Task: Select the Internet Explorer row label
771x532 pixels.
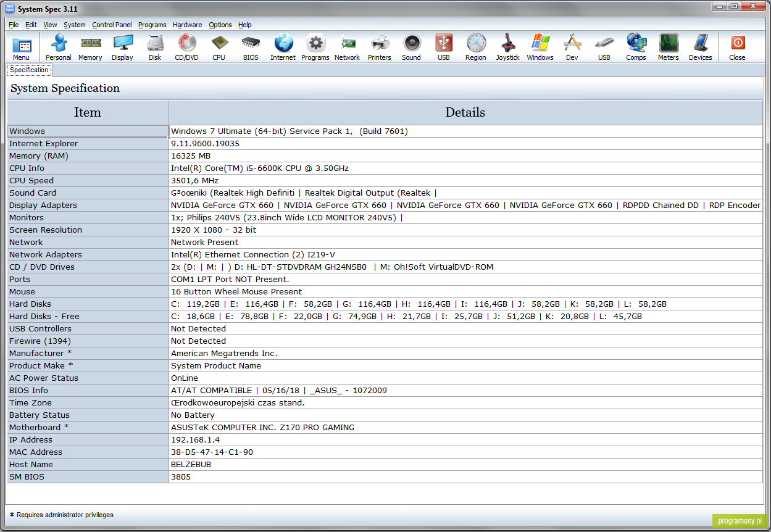Action: 88,143
